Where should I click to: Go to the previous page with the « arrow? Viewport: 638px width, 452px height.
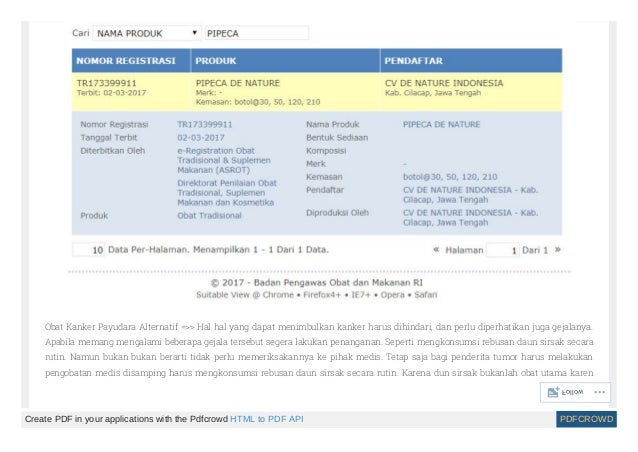(436, 249)
